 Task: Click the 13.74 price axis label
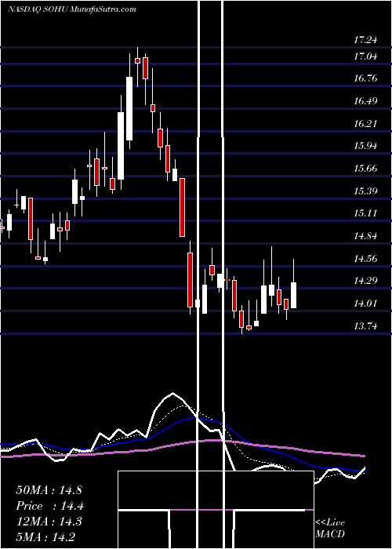(x=365, y=326)
